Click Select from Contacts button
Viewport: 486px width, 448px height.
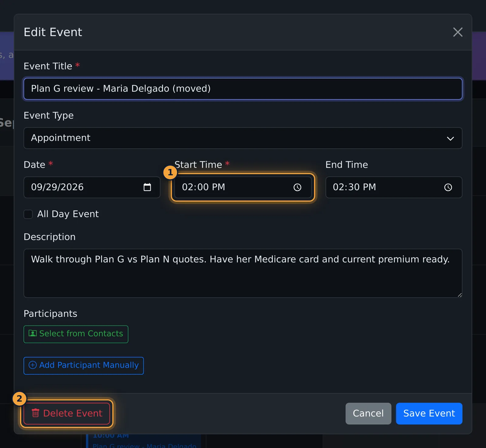(76, 334)
